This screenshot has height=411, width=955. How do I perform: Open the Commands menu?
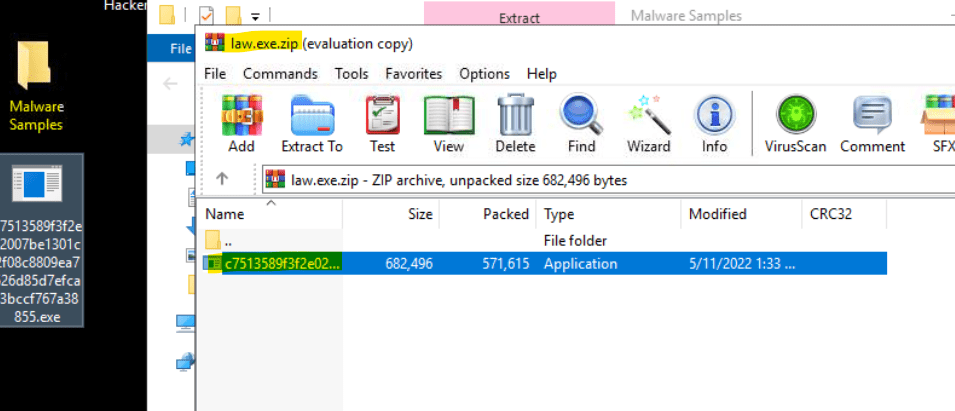280,74
